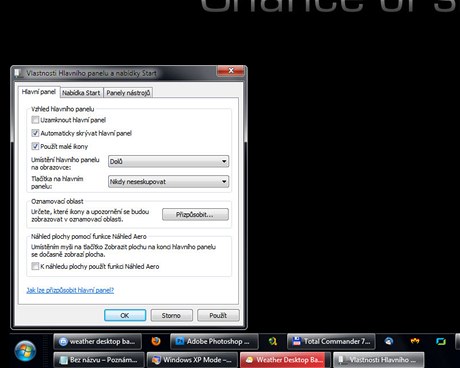The height and width of the screenshot is (368, 460).
Task: Click the Použít button
Action: [x=218, y=315]
